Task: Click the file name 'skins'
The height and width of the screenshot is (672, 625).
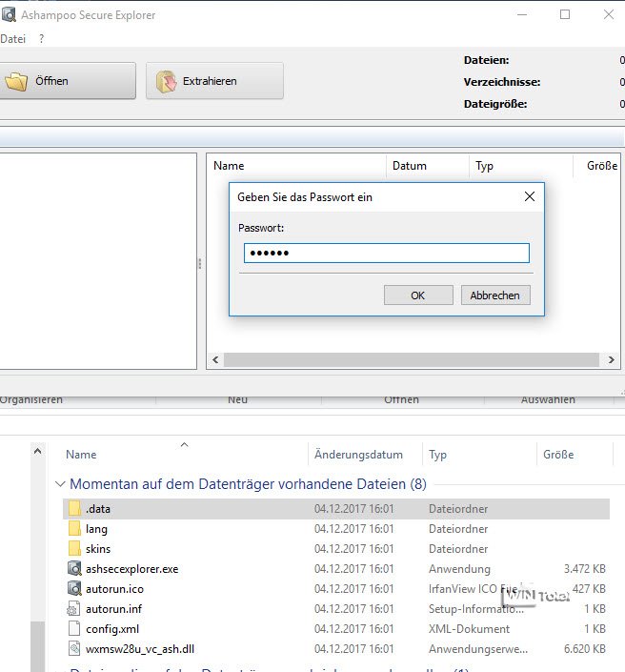Action: pos(98,549)
